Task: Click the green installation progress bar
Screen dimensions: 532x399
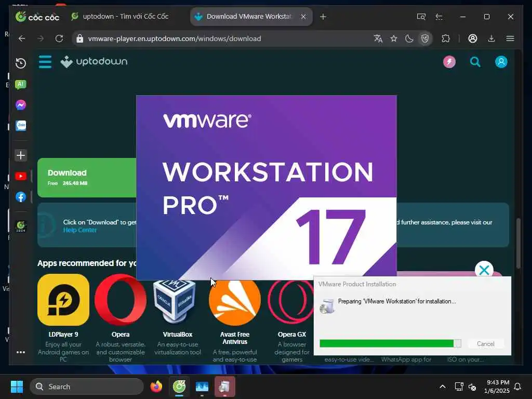Action: tap(390, 343)
